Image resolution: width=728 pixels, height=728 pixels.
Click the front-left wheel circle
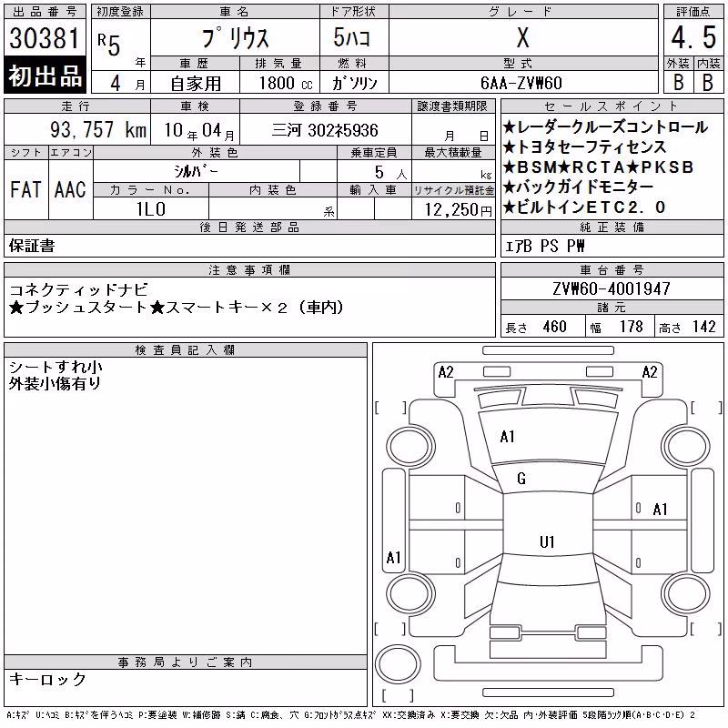[410, 447]
